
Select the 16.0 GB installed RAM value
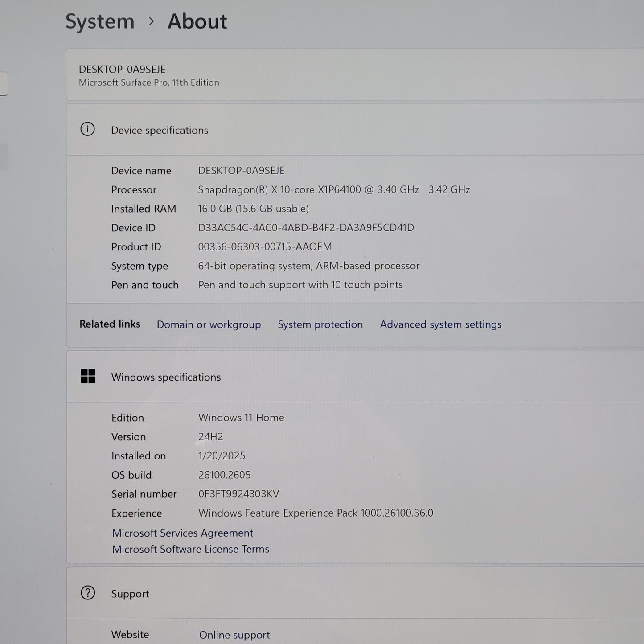tap(253, 209)
